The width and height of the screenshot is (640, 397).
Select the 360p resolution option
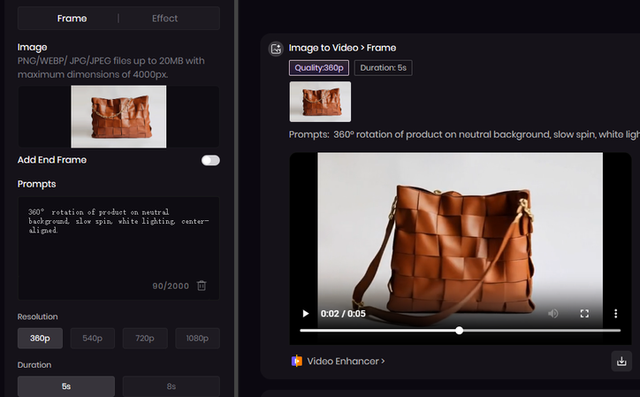pyautogui.click(x=40, y=338)
